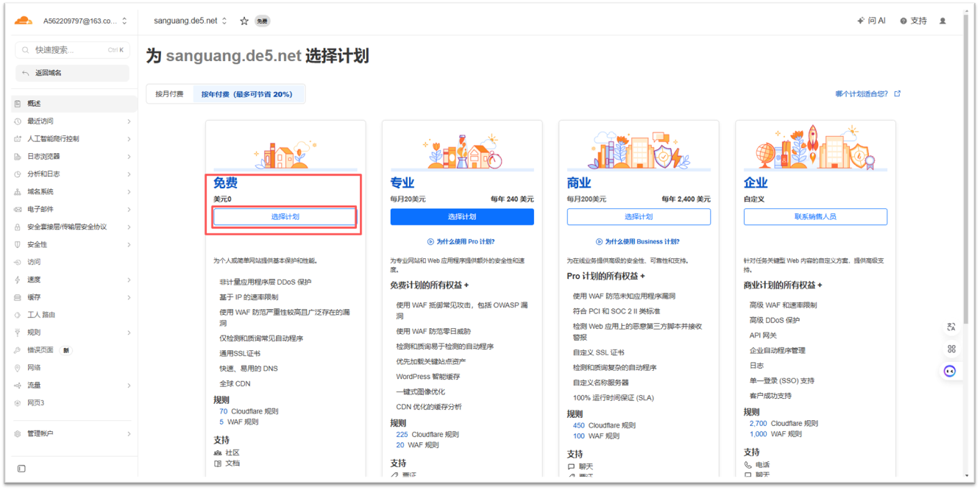Click the floating translate icon on right edge
Image resolution: width=980 pixels, height=490 pixels.
951,327
